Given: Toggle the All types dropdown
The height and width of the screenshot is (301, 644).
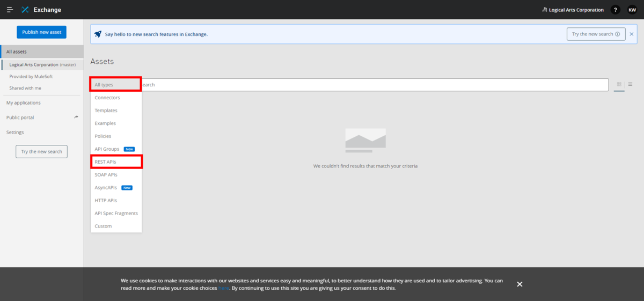Looking at the screenshot, I should click(116, 85).
